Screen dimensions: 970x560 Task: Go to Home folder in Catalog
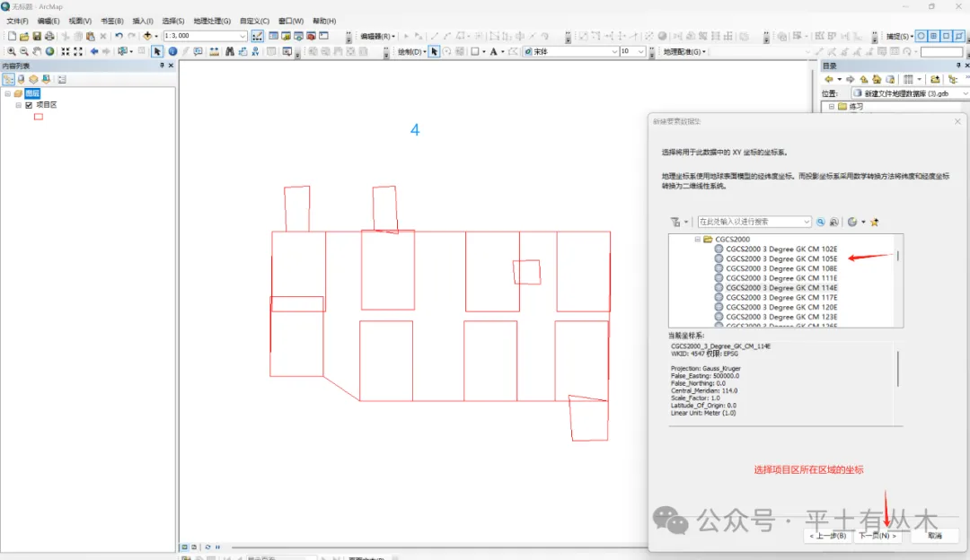(877, 79)
